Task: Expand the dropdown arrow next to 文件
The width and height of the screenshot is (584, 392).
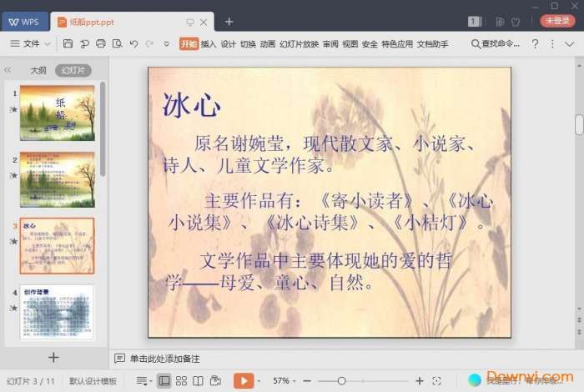Action: point(48,44)
